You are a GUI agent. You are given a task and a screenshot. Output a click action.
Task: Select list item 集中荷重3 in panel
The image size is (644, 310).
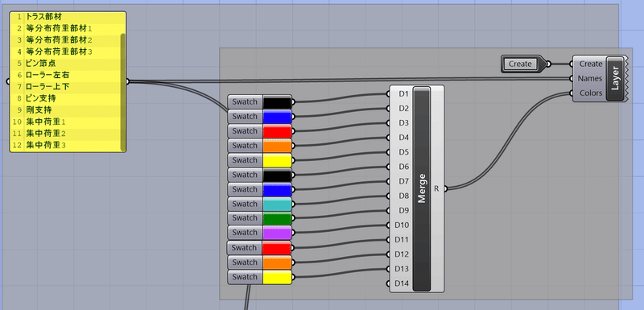[46, 145]
